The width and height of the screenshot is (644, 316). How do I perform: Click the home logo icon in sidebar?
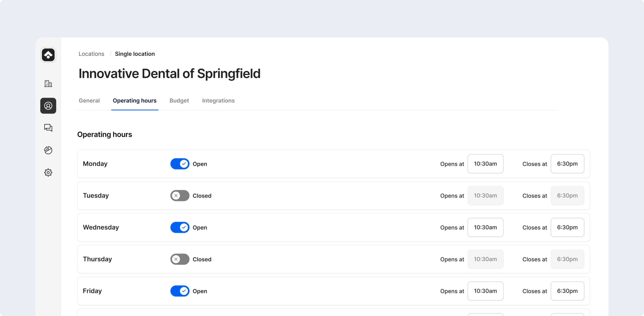click(x=48, y=55)
